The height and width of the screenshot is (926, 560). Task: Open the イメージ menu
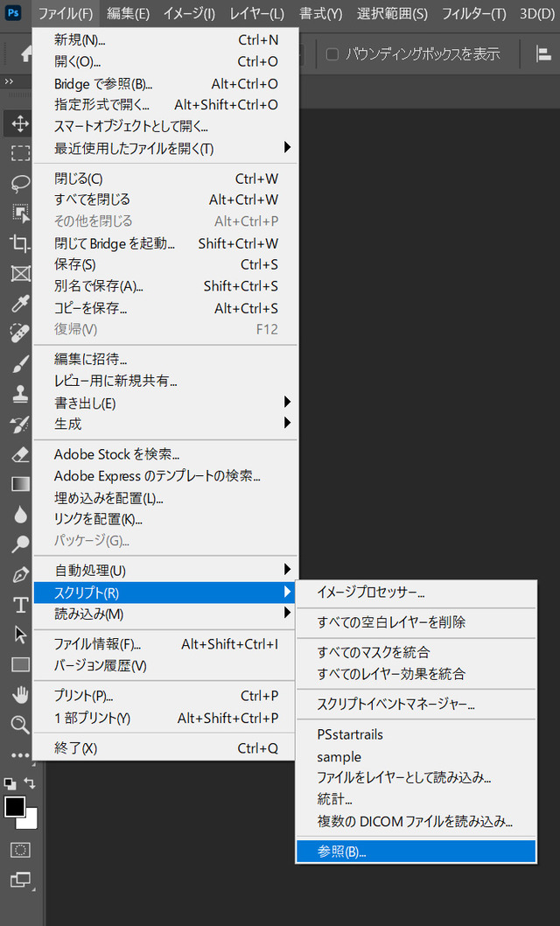[x=189, y=13]
